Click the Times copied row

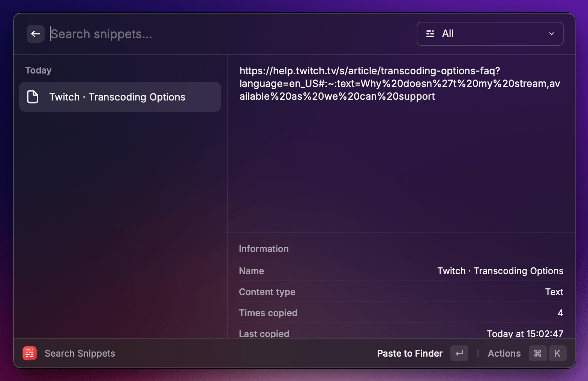tap(400, 313)
